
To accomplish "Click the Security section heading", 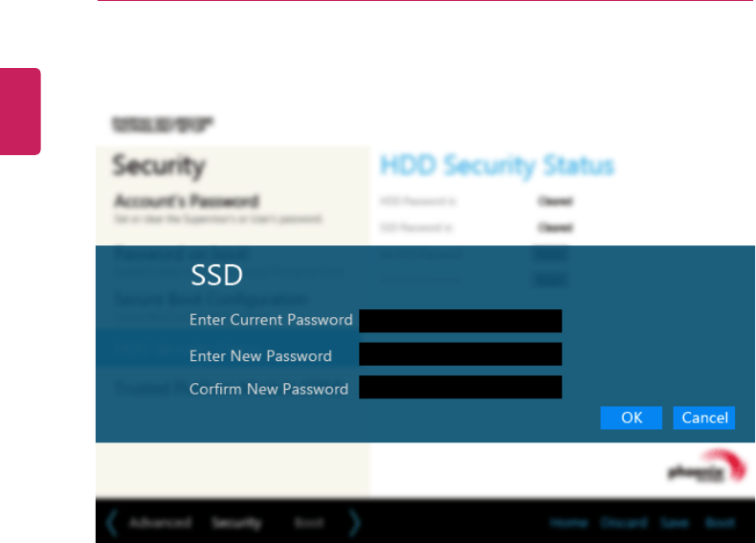I will (159, 166).
